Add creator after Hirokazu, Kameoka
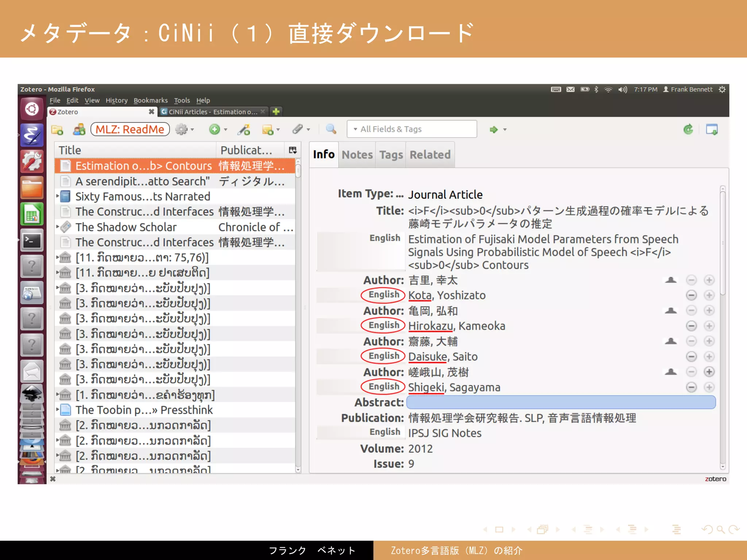This screenshot has width=747, height=560. tap(709, 326)
